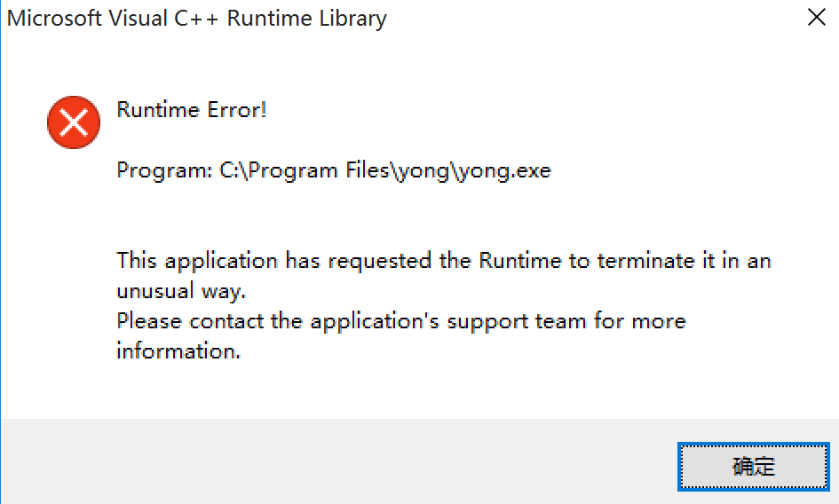Click the final word information.

pos(178,351)
